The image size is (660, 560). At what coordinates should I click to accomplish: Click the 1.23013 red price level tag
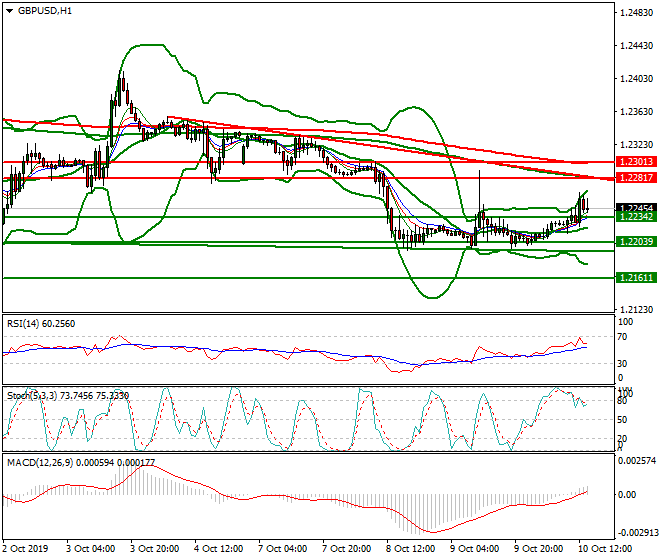[x=636, y=161]
